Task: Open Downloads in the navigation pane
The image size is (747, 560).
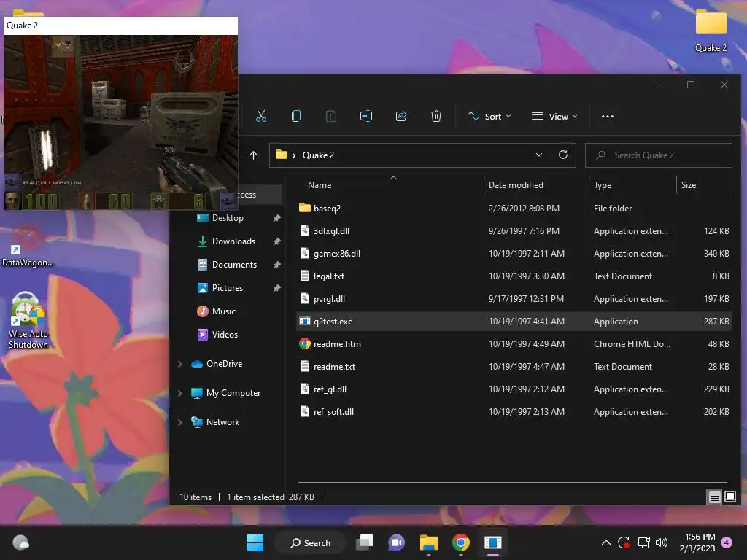Action: 233,241
